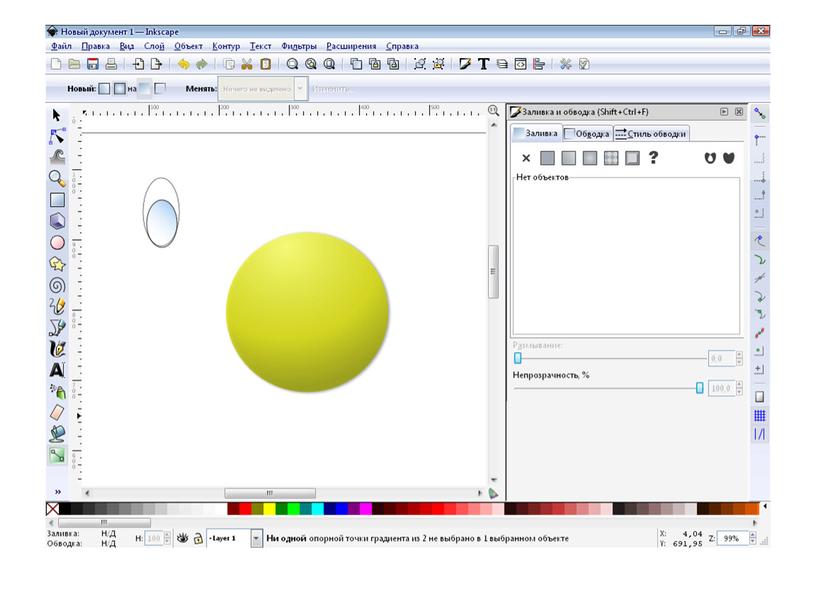Select the paint bucket tool
The height and width of the screenshot is (613, 816).
click(57, 433)
